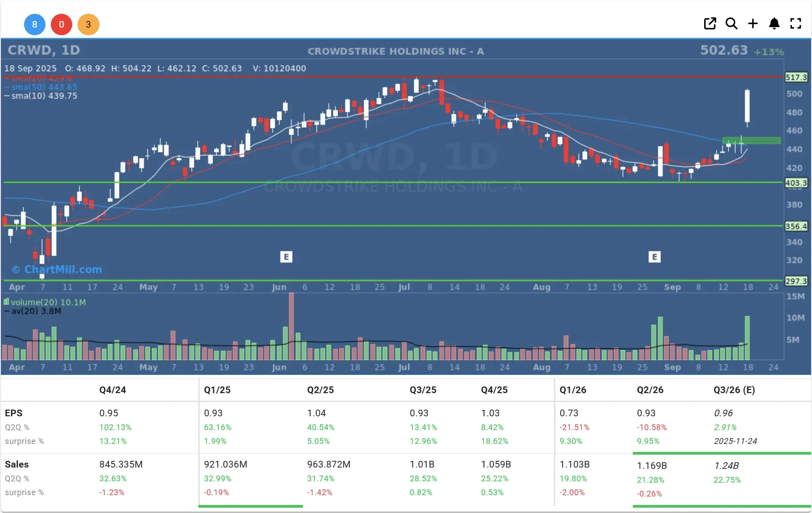Click the plus add icon
This screenshot has width=812, height=513.
click(x=753, y=24)
